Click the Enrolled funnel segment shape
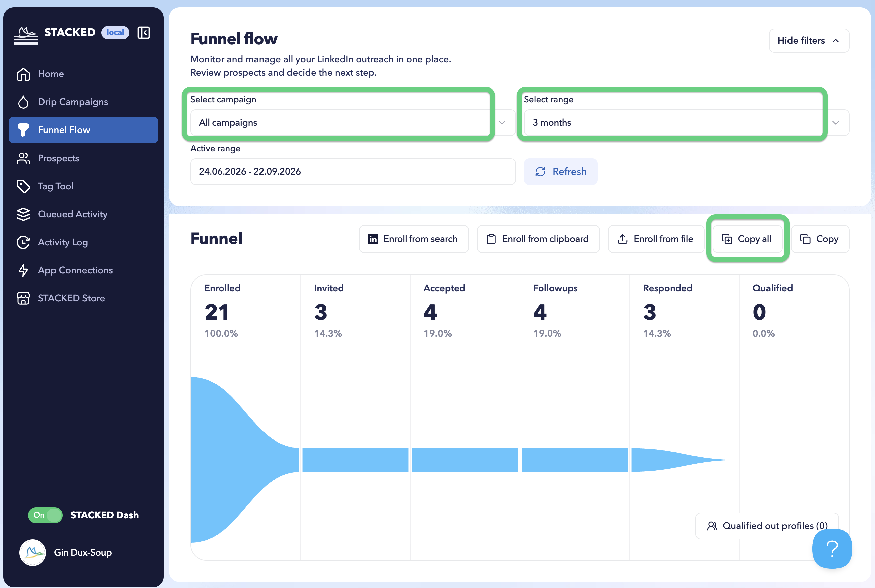875x588 pixels. 245,460
